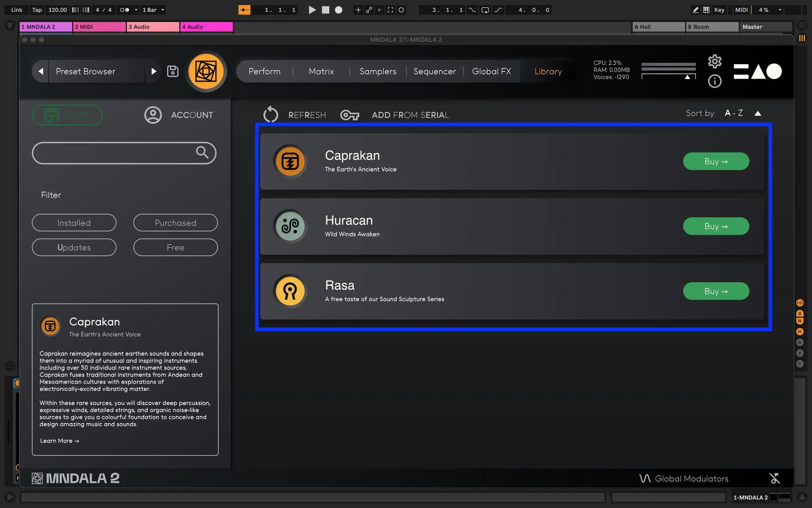812x508 pixels.
Task: Click Buy button for Caprakan
Action: pyautogui.click(x=716, y=162)
